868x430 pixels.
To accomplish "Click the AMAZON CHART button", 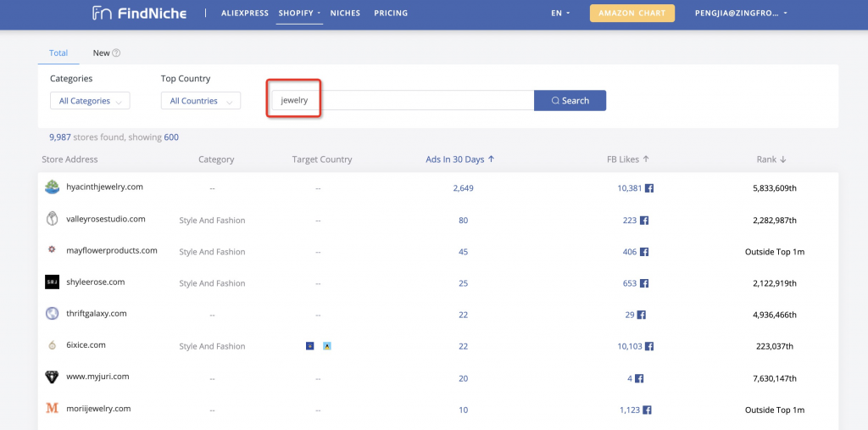I will pyautogui.click(x=632, y=14).
